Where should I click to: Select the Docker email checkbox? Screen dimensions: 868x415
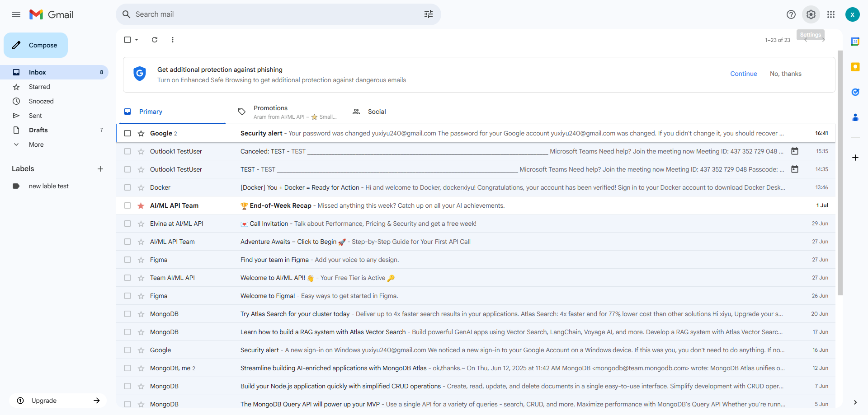[x=127, y=187]
